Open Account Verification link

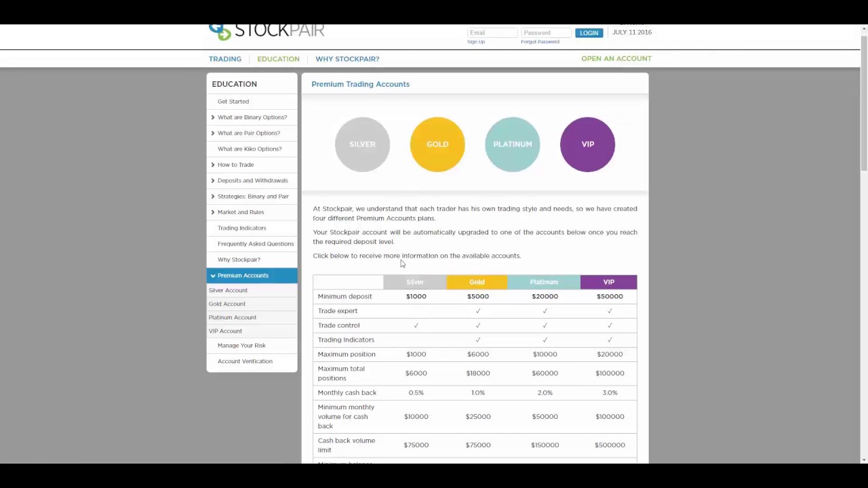click(245, 361)
